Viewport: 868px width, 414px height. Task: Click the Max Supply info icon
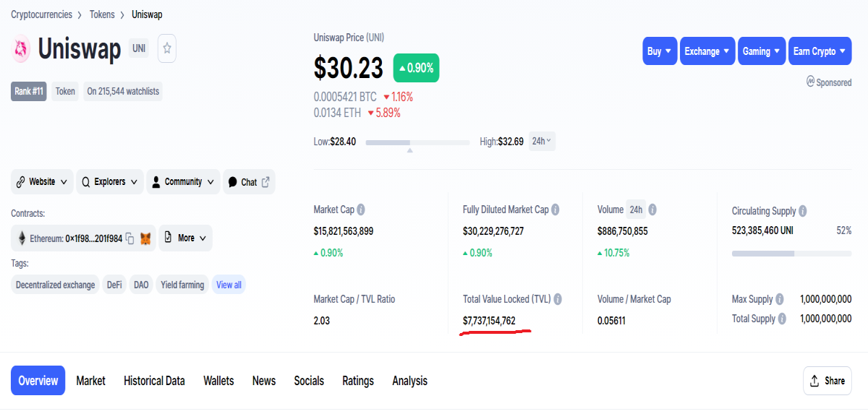(780, 299)
